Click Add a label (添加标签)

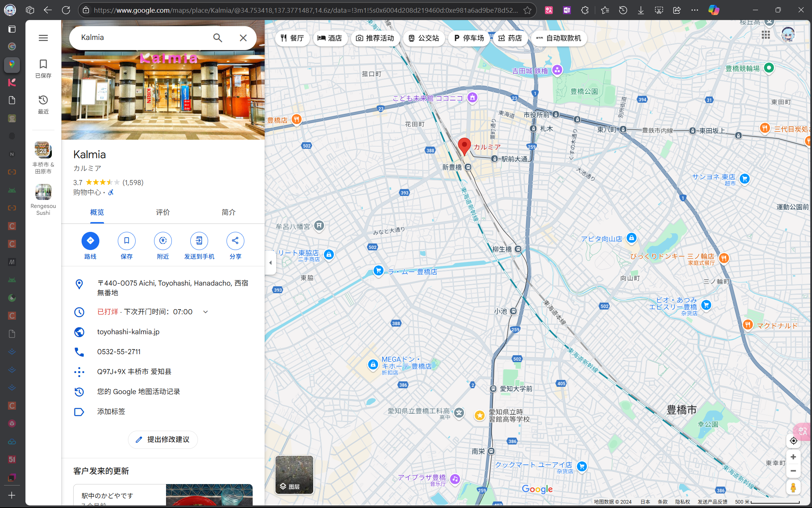pyautogui.click(x=111, y=411)
